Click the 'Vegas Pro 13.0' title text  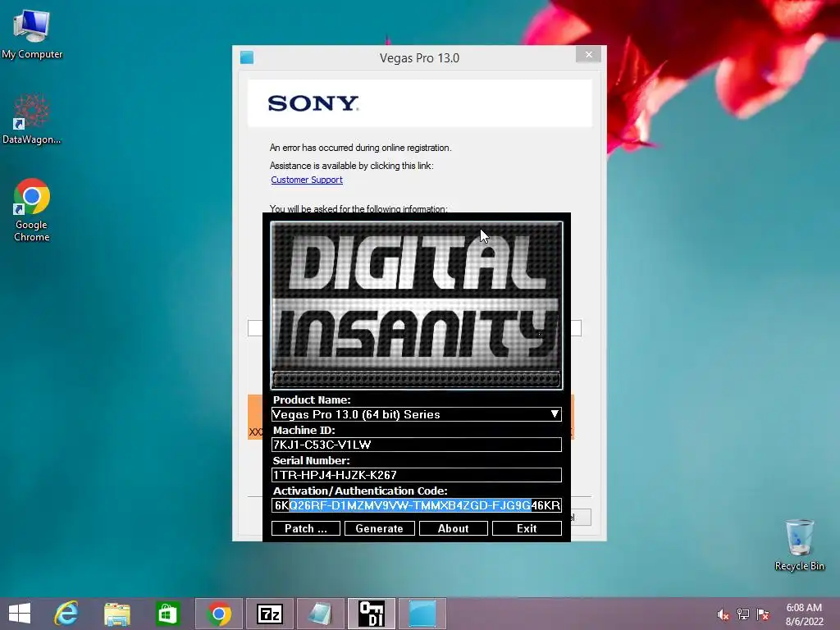[x=419, y=58]
